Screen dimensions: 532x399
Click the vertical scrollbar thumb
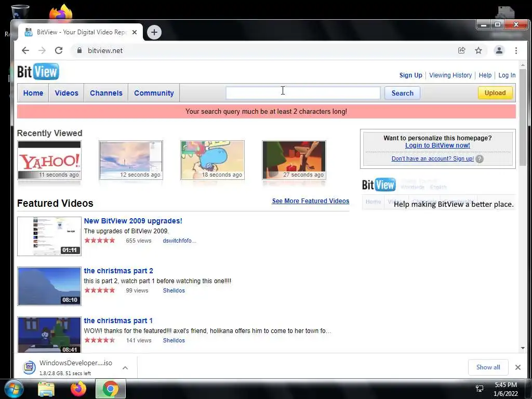click(x=523, y=118)
